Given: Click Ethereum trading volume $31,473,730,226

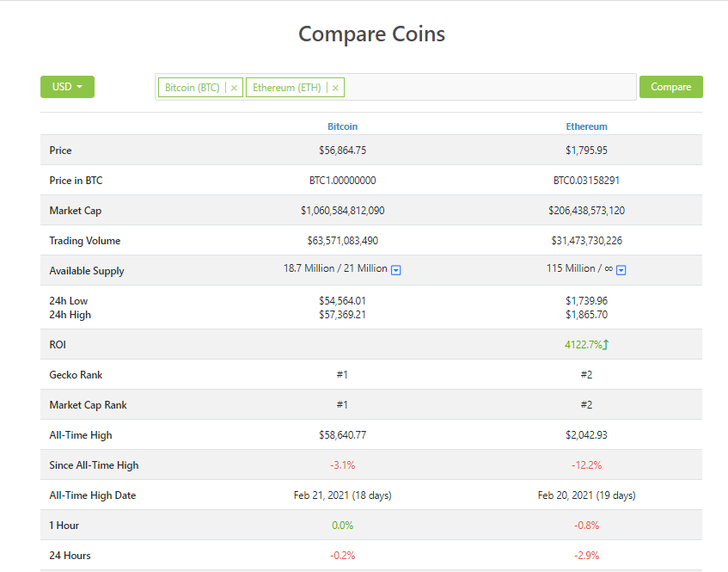Looking at the screenshot, I should coord(586,241).
